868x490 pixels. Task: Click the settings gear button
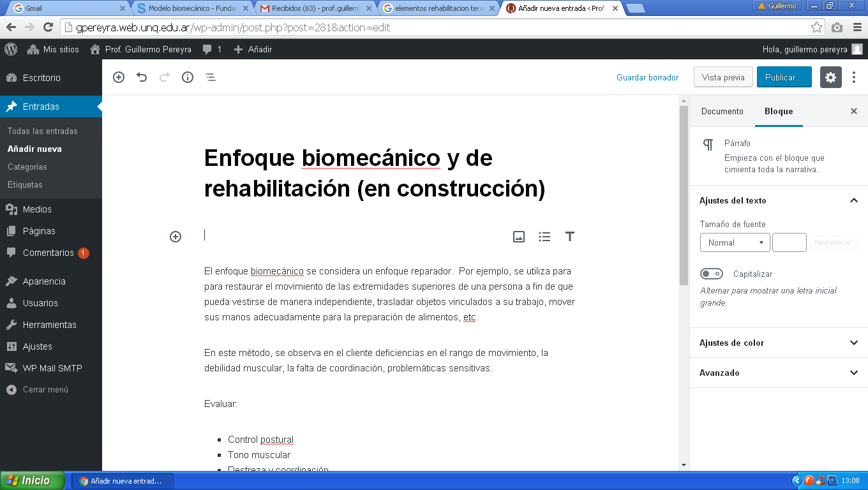tap(830, 77)
